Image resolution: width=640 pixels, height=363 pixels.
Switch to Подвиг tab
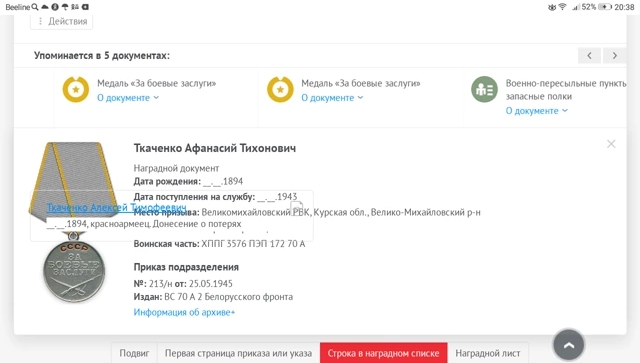[x=134, y=353]
